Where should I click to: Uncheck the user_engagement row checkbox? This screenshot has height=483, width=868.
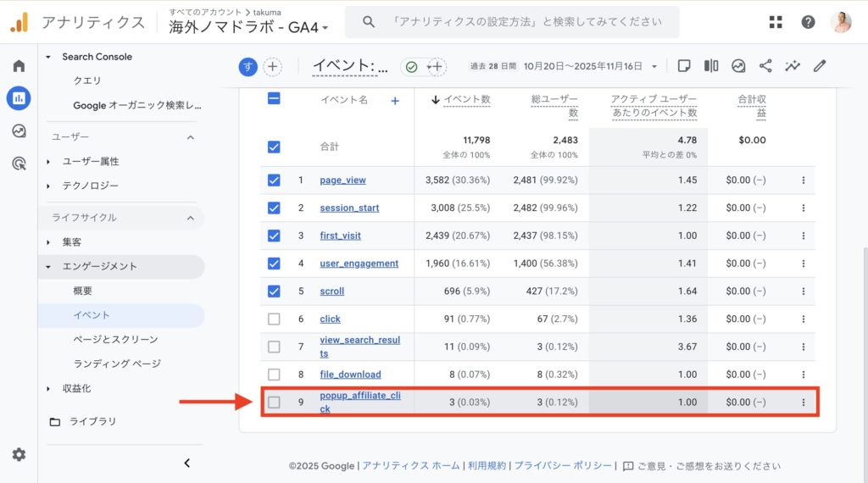274,264
